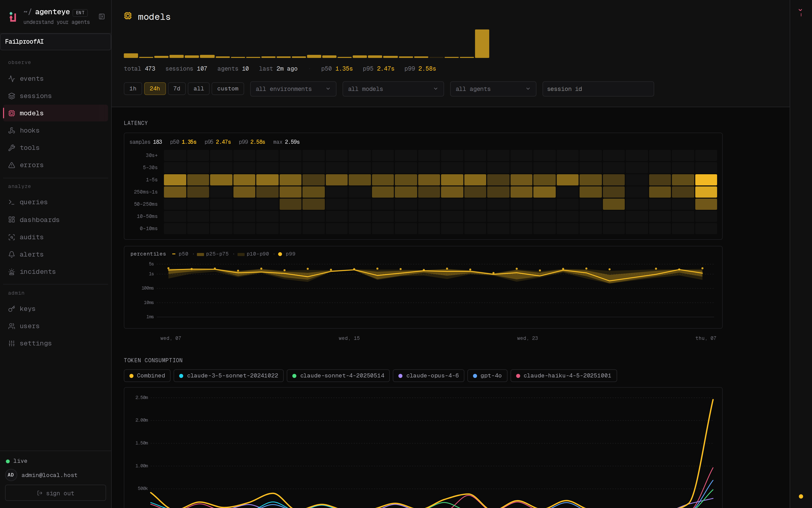Screen dimensions: 812x508
Task: Click the alerts bell icon
Action: pos(12,254)
